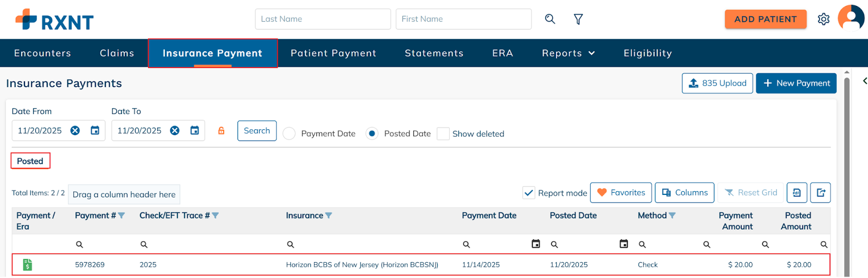This screenshot has height=278, width=868.
Task: Open the Method column filter
Action: click(672, 216)
